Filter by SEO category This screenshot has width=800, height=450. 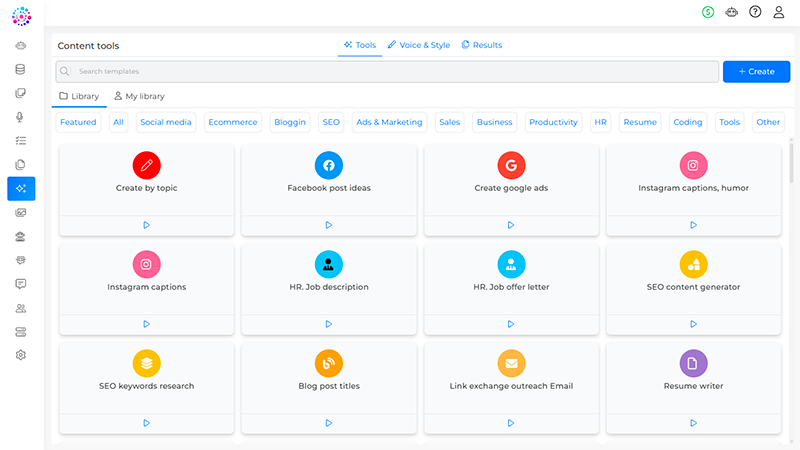(x=331, y=122)
